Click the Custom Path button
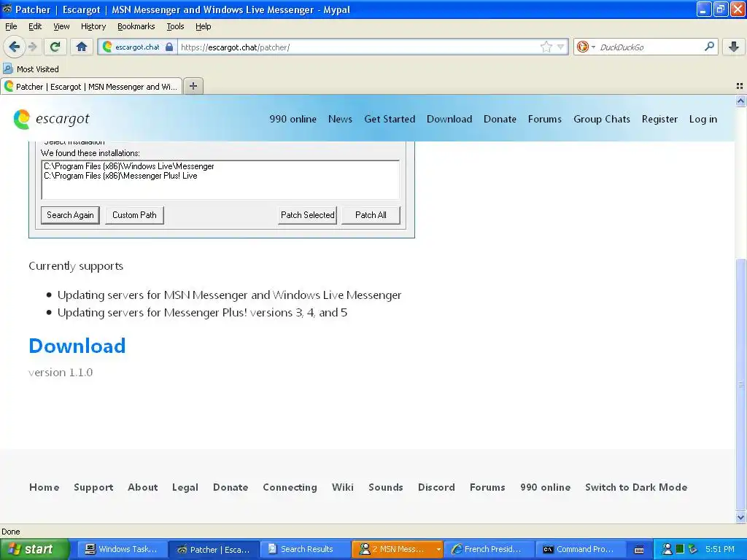Image resolution: width=747 pixels, height=560 pixels. pos(134,215)
